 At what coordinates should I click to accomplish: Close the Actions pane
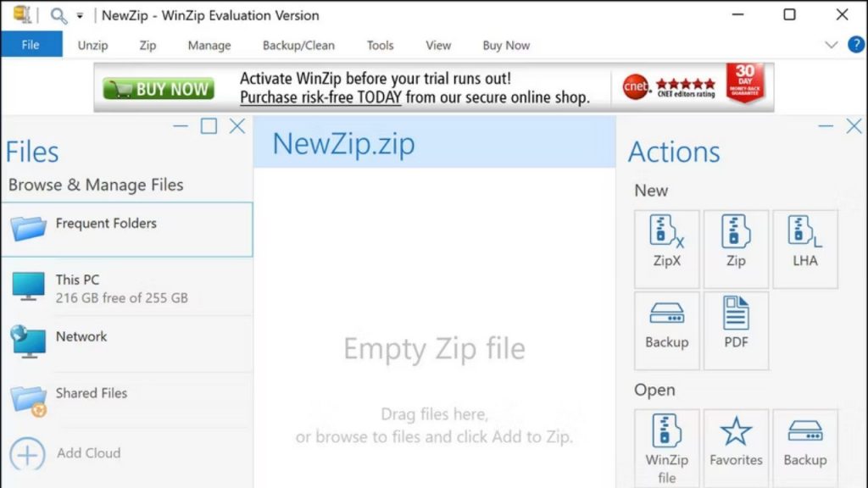(854, 126)
